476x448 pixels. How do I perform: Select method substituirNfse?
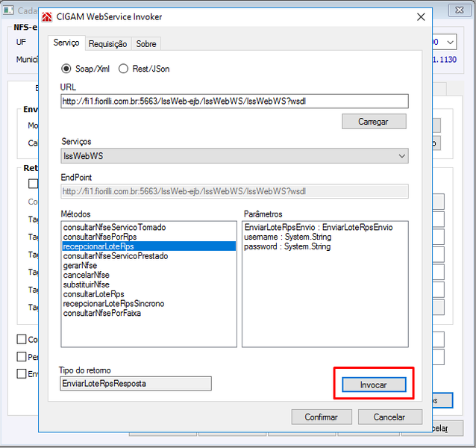click(148, 284)
